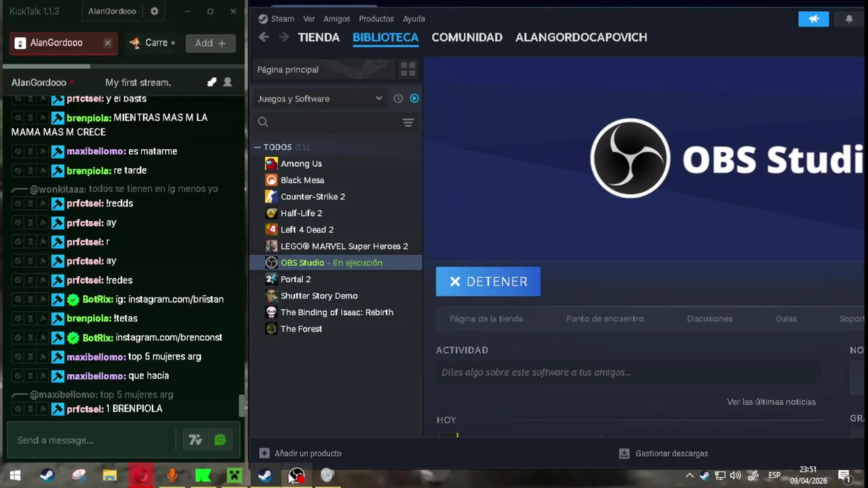Go back with Steam's back arrow

pos(264,37)
